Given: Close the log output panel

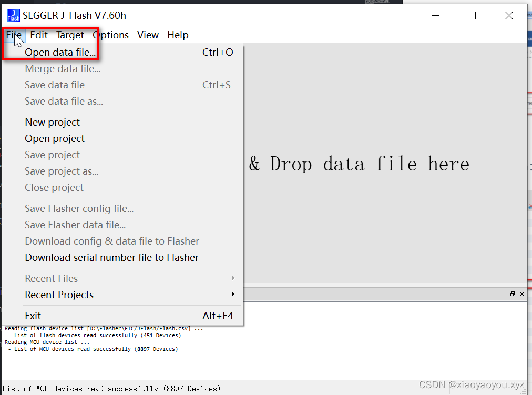Looking at the screenshot, I should (522, 294).
